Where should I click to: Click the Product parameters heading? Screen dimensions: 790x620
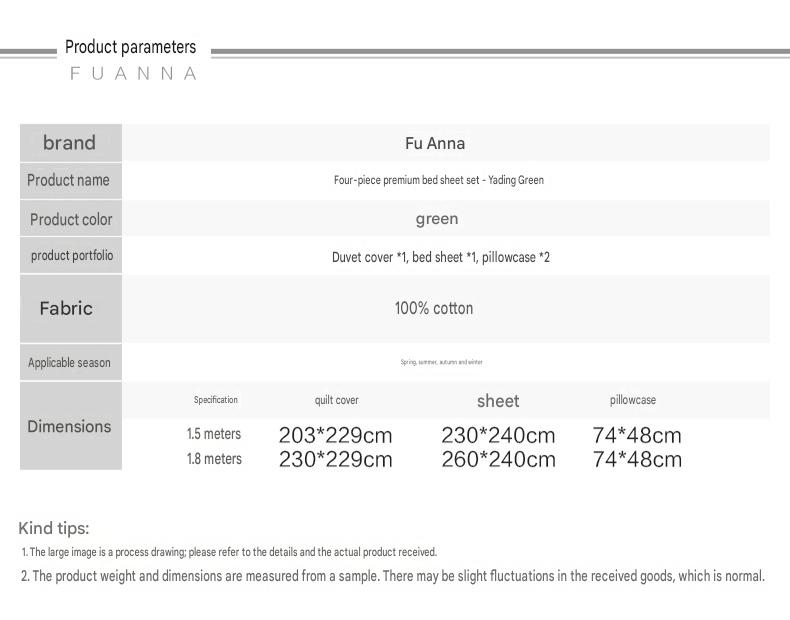coord(130,47)
